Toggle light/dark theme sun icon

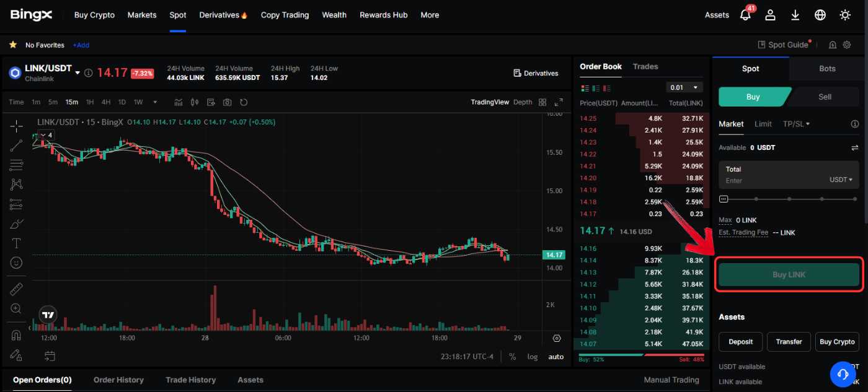(x=845, y=15)
